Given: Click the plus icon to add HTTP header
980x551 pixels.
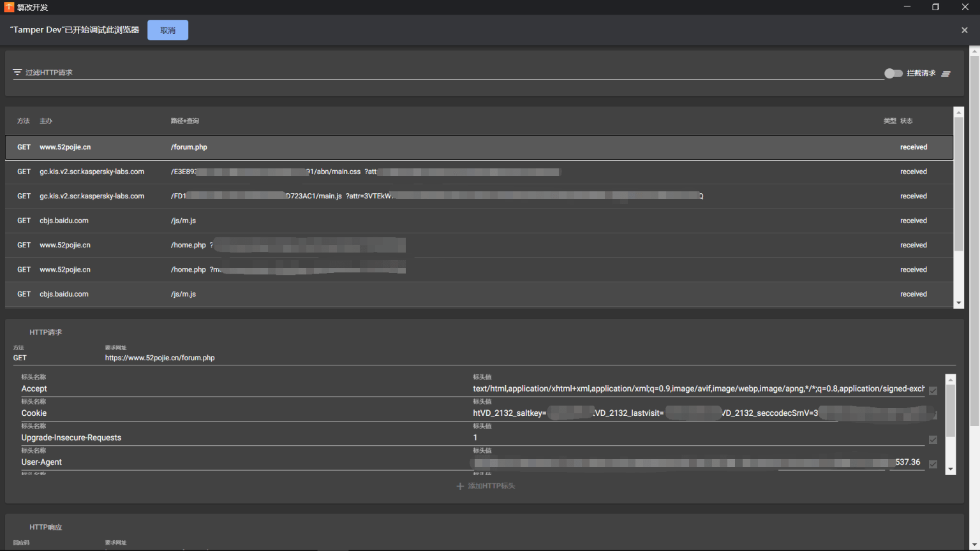Looking at the screenshot, I should click(x=460, y=486).
